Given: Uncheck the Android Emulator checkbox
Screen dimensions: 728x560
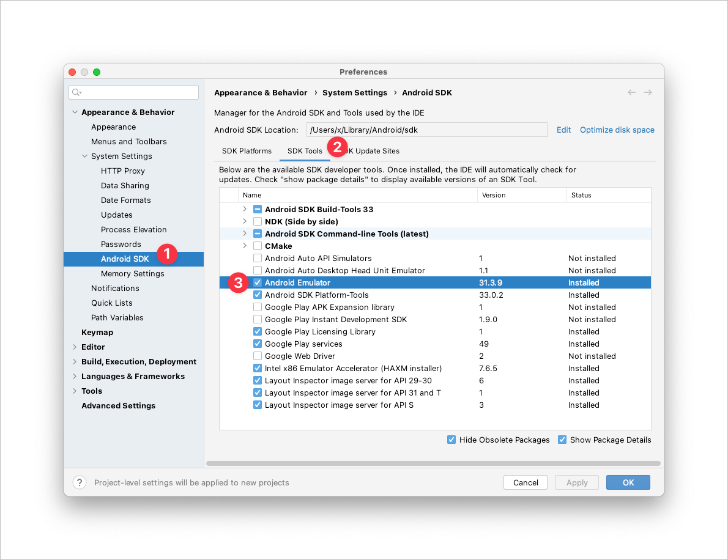Looking at the screenshot, I should (257, 282).
